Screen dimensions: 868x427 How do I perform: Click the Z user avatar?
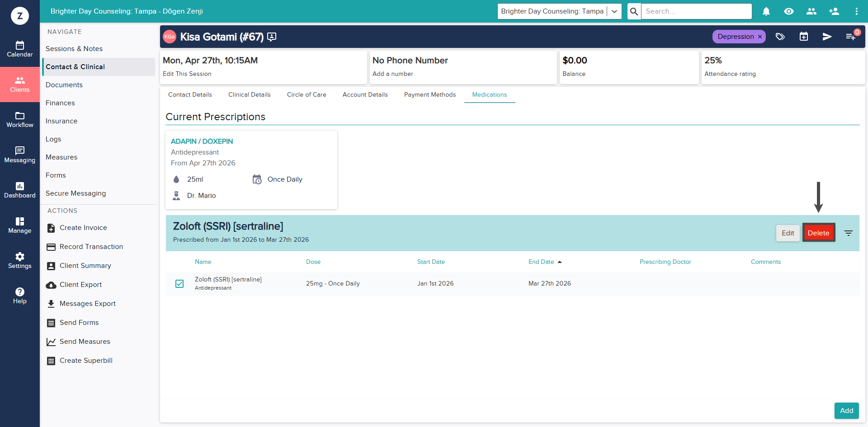(x=20, y=16)
